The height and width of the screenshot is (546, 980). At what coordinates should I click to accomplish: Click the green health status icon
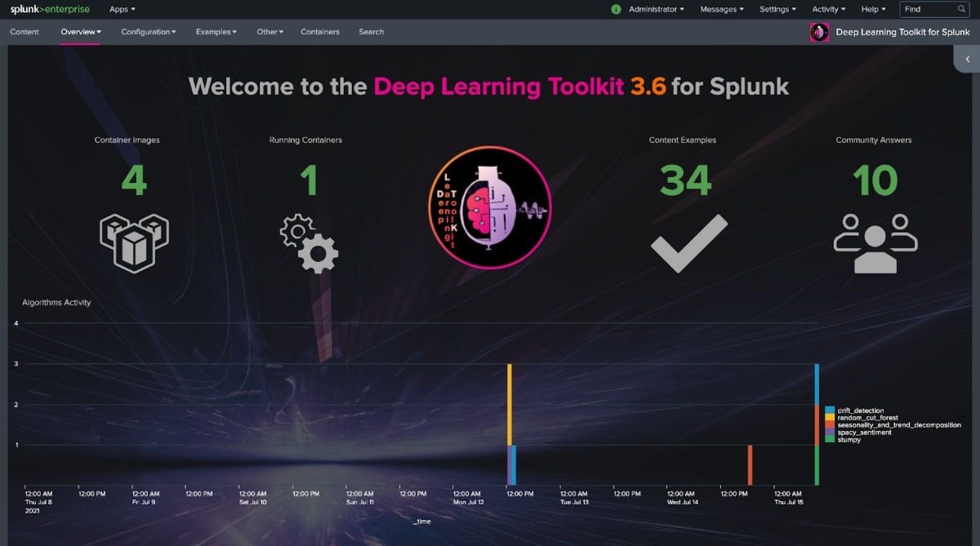616,9
